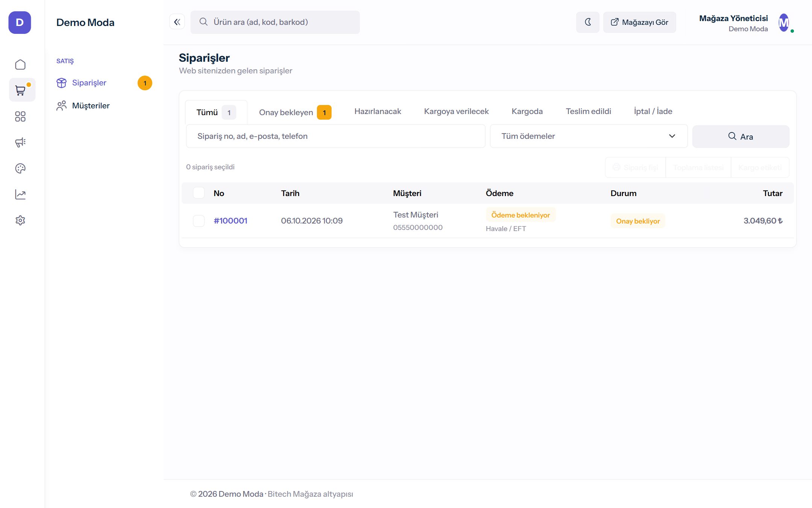This screenshot has height=508, width=812.
Task: Click the Ara search button
Action: point(741,136)
